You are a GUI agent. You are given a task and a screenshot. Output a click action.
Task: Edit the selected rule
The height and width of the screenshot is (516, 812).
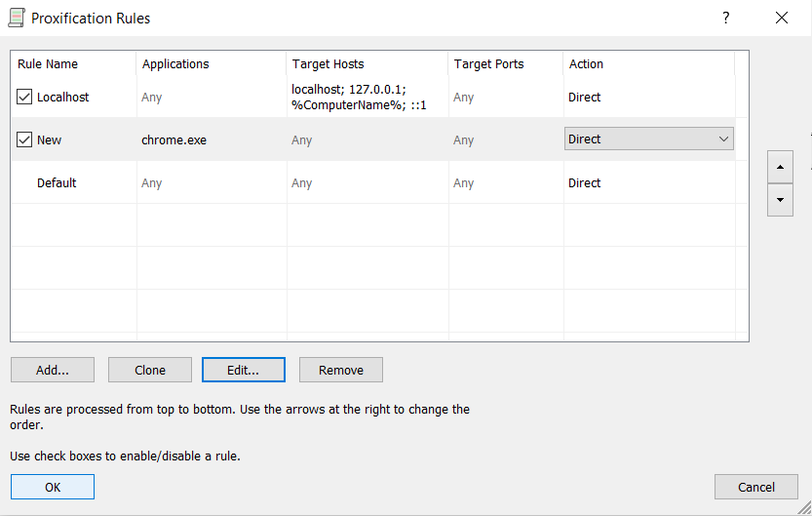[x=244, y=370]
